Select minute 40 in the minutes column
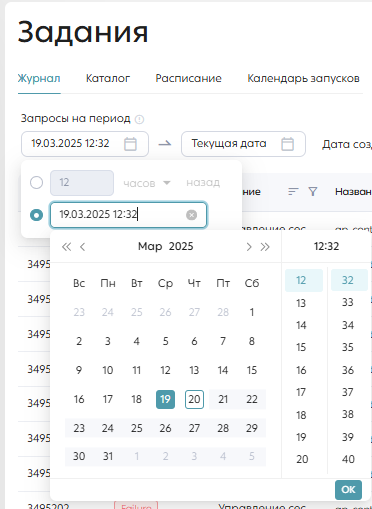The image size is (372, 509). [x=349, y=459]
